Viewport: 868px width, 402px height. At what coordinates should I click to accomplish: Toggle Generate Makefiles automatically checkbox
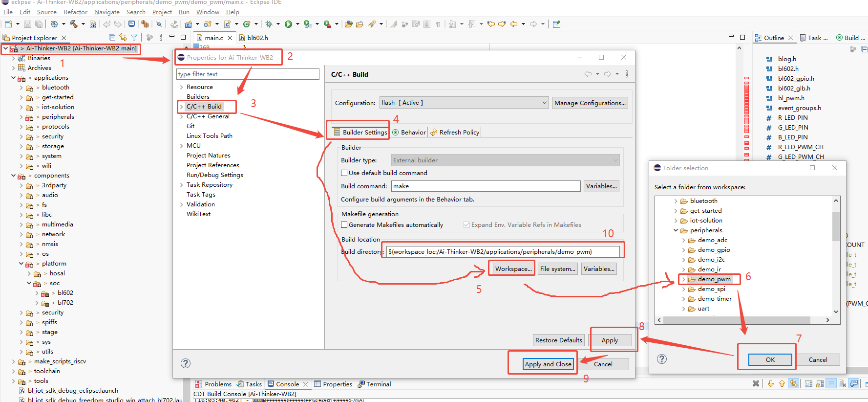click(344, 225)
